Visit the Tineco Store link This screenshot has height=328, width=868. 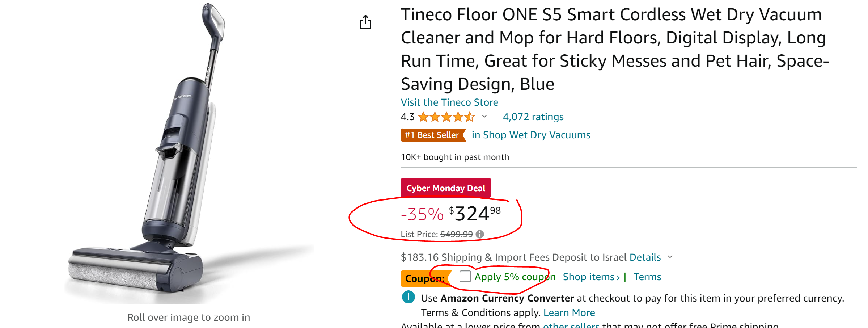click(x=449, y=102)
